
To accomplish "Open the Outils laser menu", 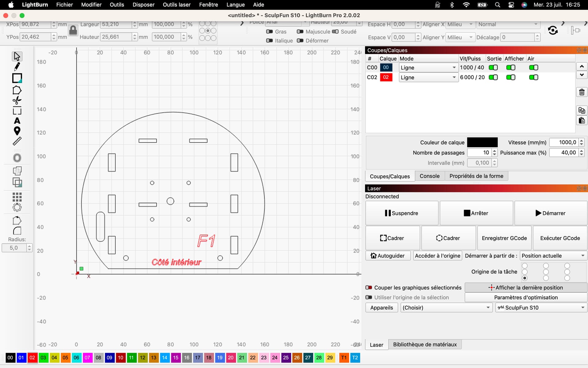I will 177,5.
